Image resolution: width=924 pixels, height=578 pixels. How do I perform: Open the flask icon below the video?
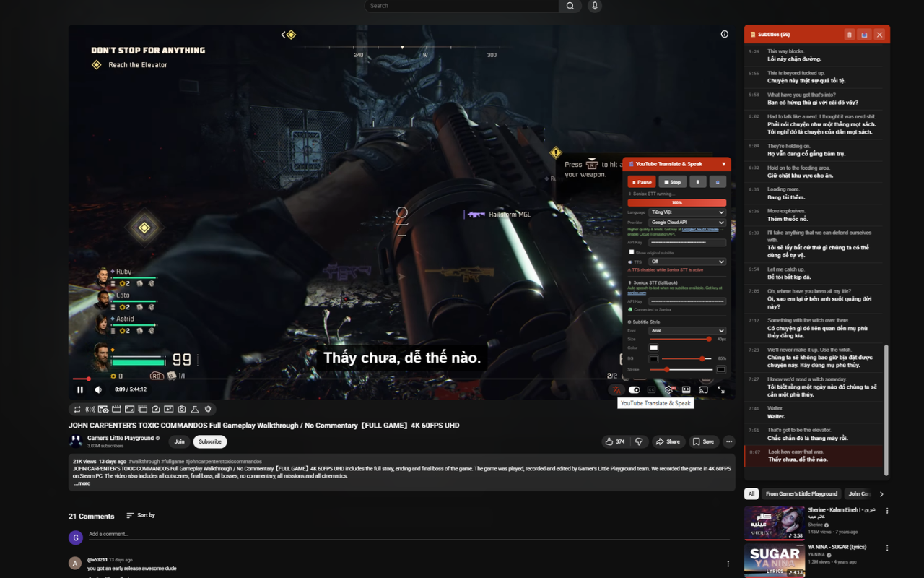[x=195, y=410]
